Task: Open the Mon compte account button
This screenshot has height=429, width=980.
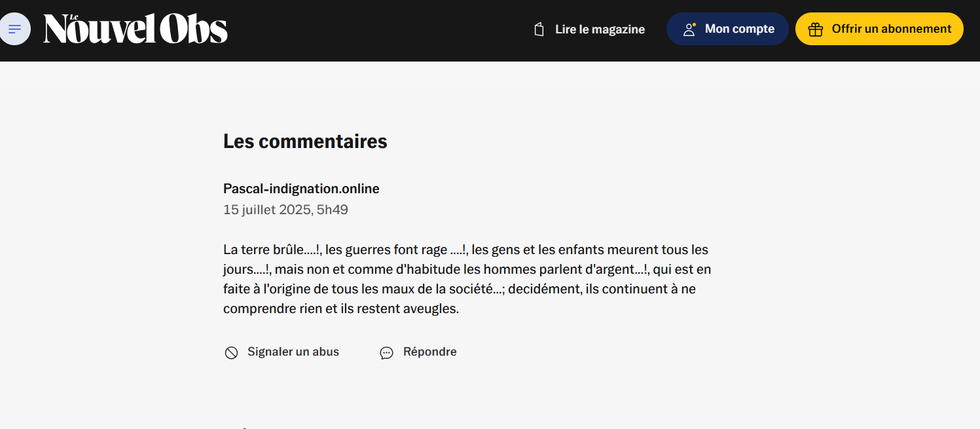Action: pyautogui.click(x=728, y=29)
